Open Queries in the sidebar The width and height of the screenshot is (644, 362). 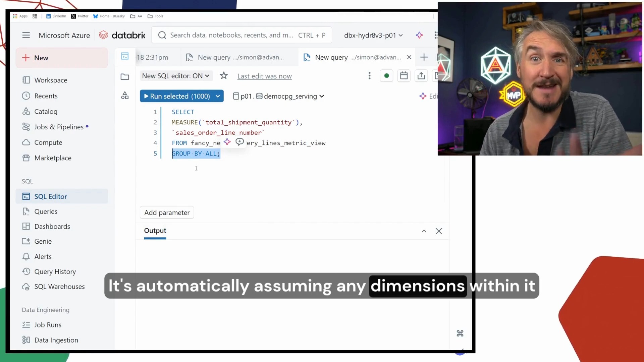pos(62,212)
